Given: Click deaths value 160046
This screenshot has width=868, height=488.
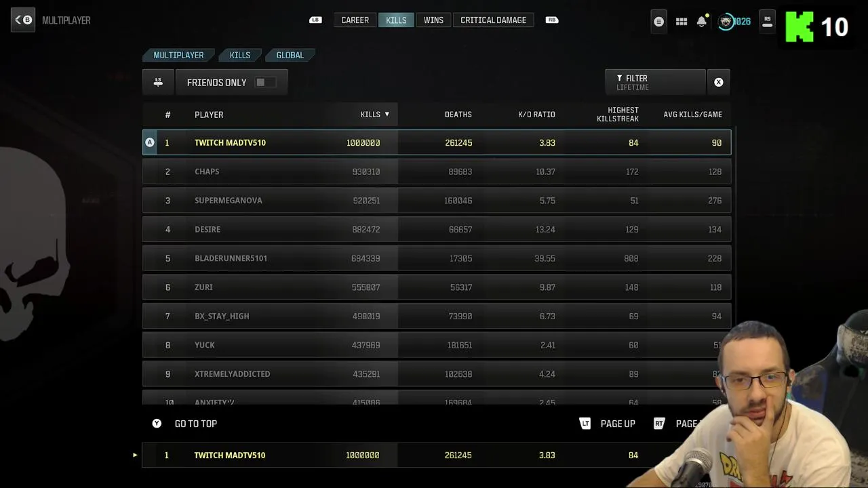Looking at the screenshot, I should coord(458,201).
